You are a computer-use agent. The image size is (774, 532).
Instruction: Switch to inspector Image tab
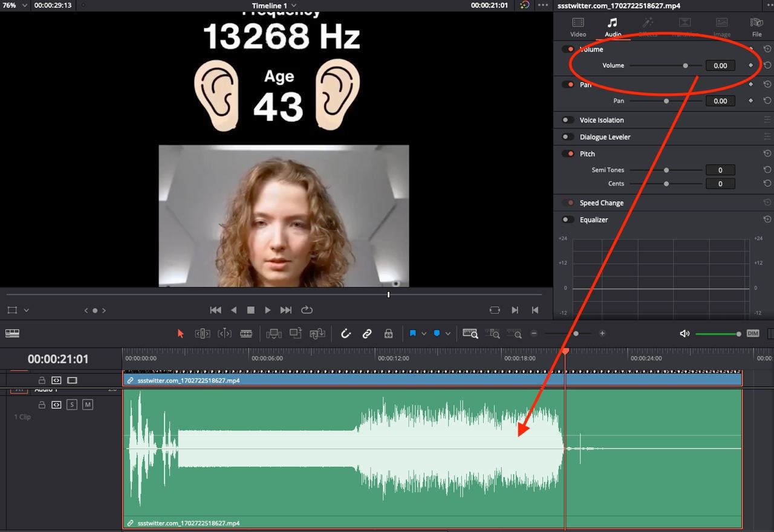tap(721, 27)
